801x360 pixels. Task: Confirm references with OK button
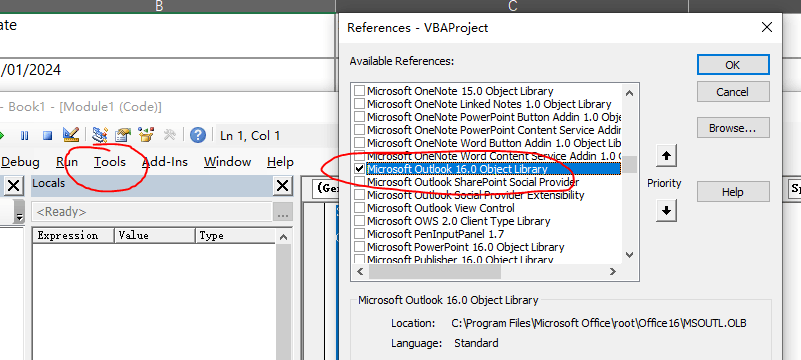tap(733, 65)
